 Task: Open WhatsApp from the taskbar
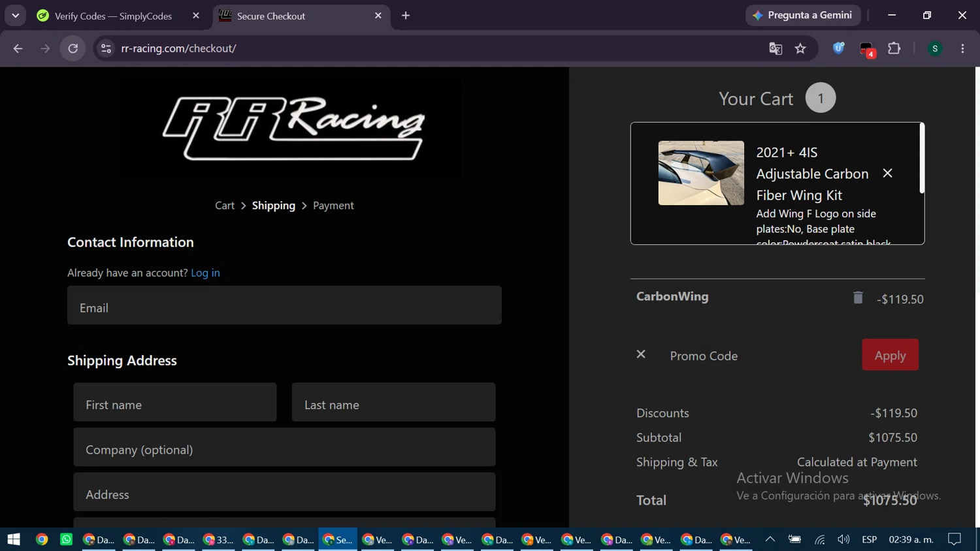(x=66, y=539)
